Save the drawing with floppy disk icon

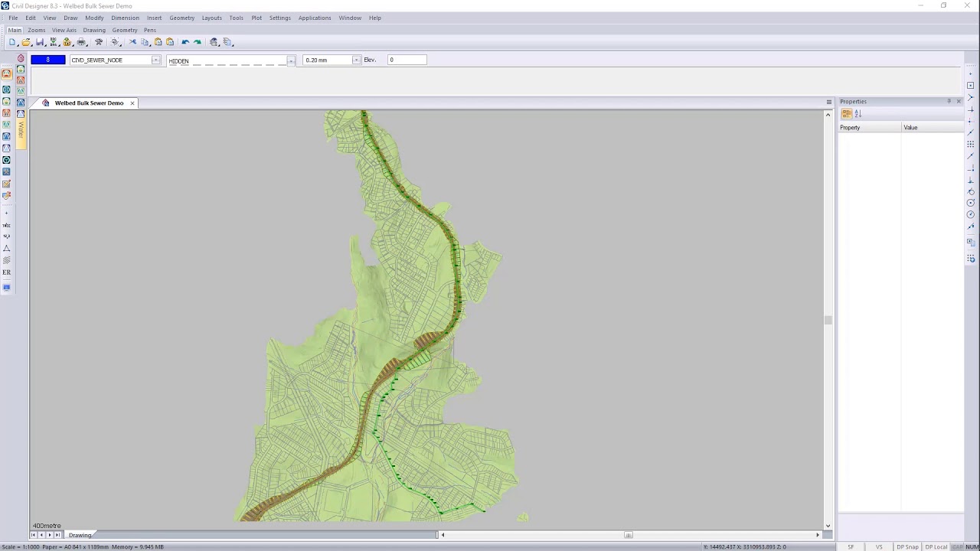click(x=40, y=42)
